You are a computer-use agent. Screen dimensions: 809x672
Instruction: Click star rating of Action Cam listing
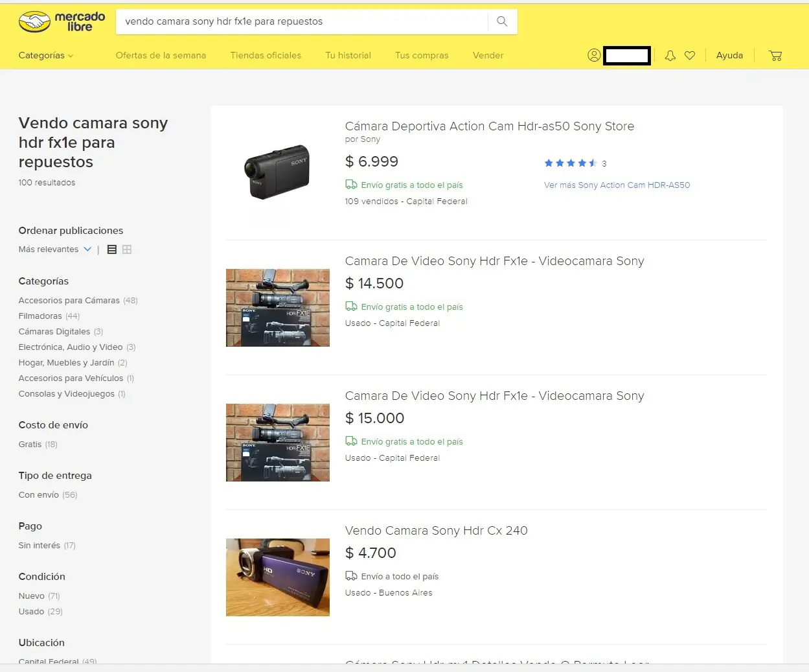pyautogui.click(x=571, y=163)
